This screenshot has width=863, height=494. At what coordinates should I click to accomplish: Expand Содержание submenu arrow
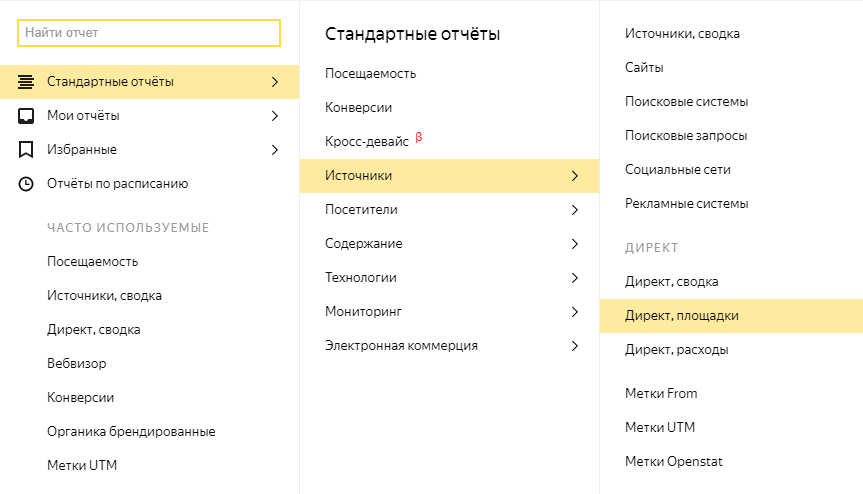(x=574, y=244)
